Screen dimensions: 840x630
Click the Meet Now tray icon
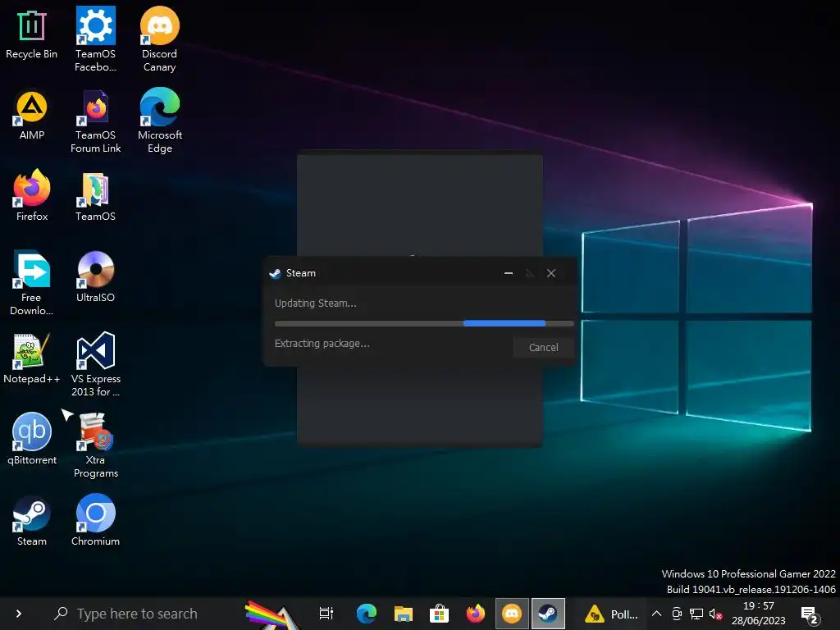[x=677, y=614]
